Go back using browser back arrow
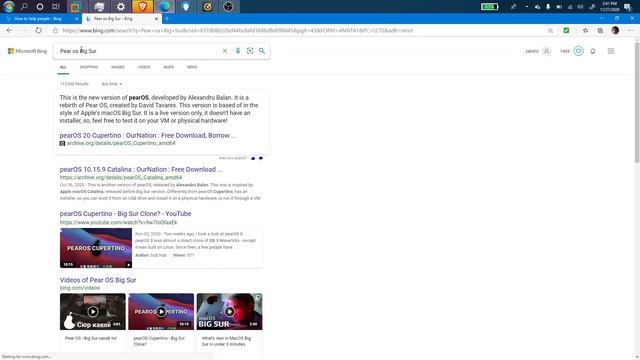This screenshot has height=360, width=640. 9,30
